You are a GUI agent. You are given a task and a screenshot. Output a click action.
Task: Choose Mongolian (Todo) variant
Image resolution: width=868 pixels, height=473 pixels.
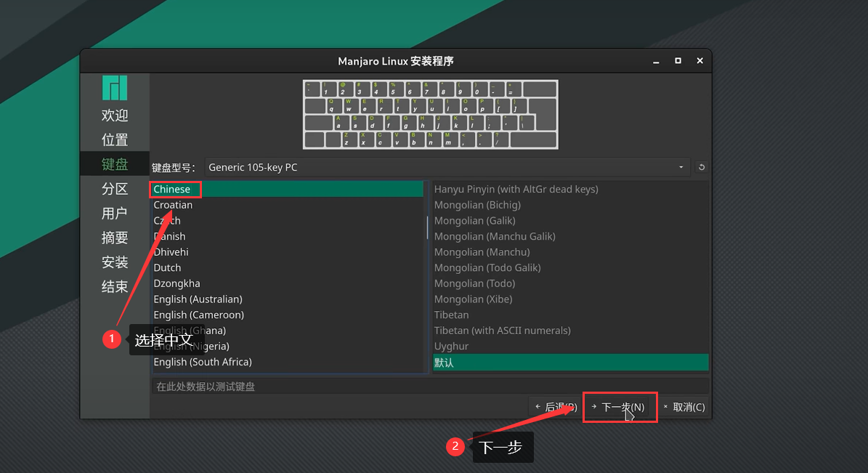pos(571,283)
